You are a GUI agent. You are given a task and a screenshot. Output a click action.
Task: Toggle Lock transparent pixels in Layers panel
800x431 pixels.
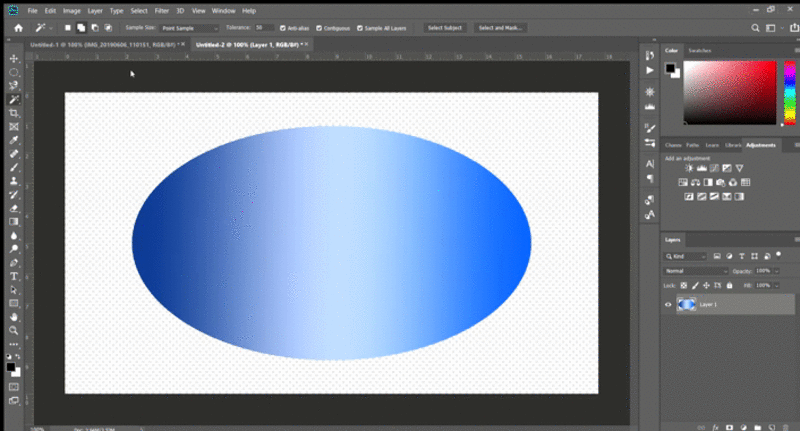pos(684,286)
